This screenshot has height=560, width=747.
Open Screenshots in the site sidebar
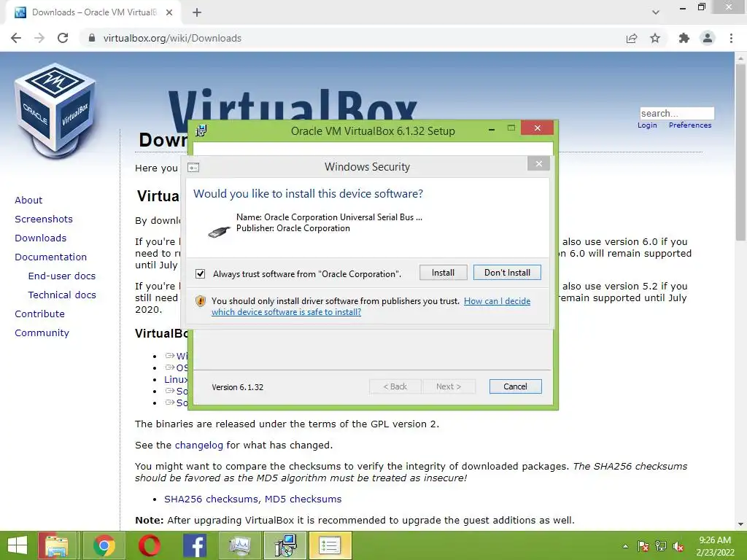click(44, 219)
